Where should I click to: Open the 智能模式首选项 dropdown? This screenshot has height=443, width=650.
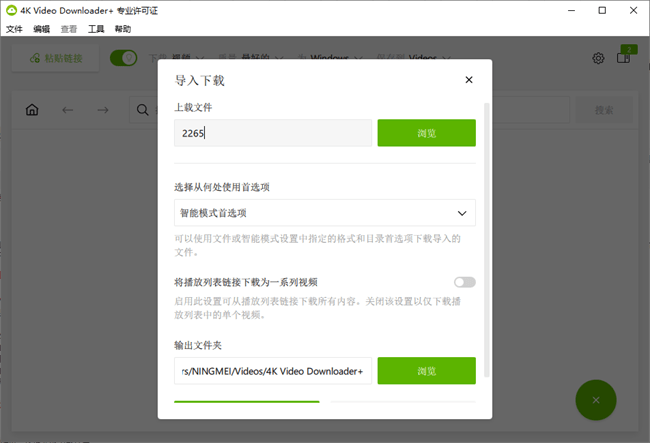click(324, 213)
